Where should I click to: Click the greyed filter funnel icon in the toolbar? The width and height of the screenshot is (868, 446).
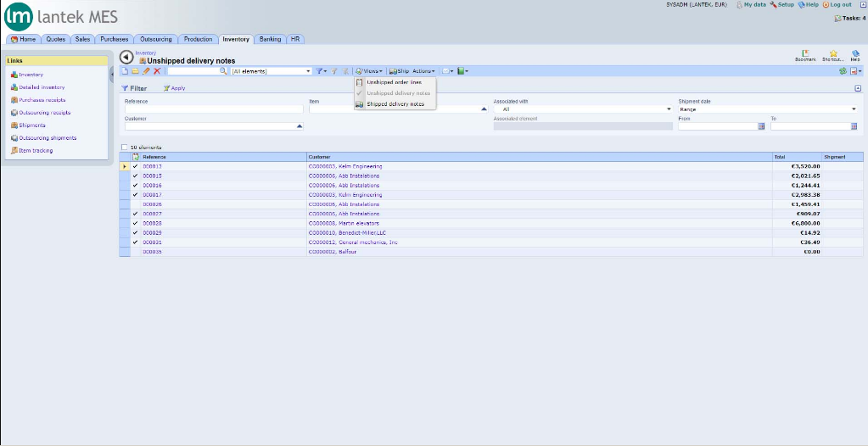tap(334, 71)
